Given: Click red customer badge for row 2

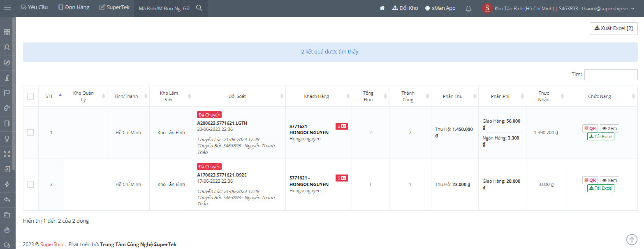Looking at the screenshot, I should pyautogui.click(x=342, y=178).
